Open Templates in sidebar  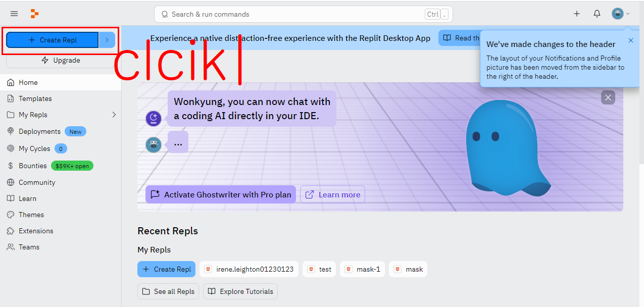61,98
